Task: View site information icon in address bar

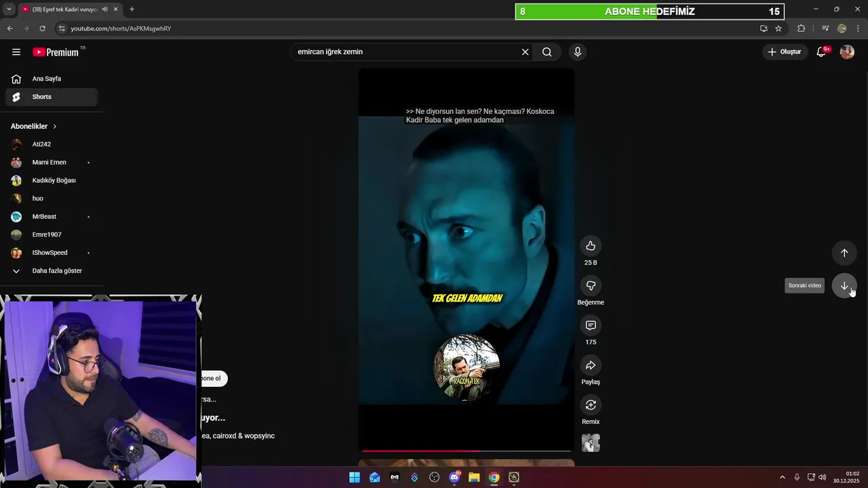Action: (62, 28)
